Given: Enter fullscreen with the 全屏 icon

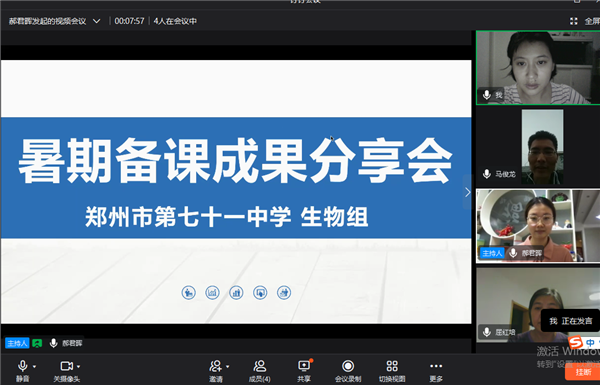Looking at the screenshot, I should click(x=574, y=21).
